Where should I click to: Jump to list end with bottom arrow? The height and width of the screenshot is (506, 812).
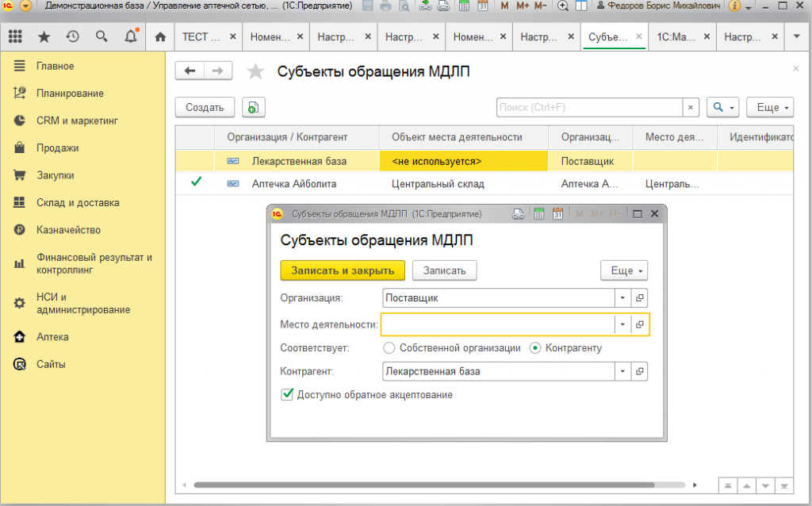pos(784,486)
